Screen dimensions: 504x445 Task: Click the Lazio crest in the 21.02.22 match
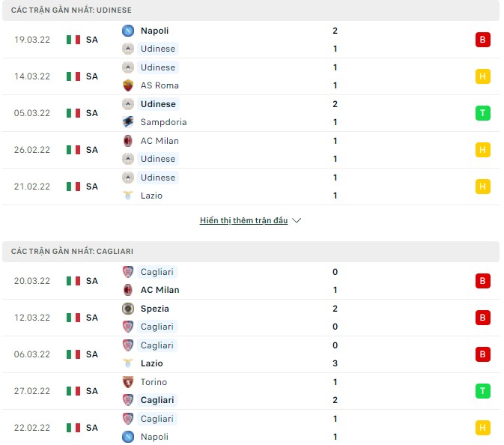128,196
